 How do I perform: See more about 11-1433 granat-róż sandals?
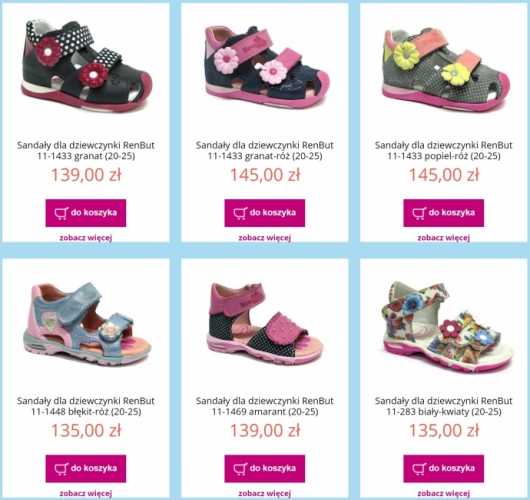click(265, 238)
